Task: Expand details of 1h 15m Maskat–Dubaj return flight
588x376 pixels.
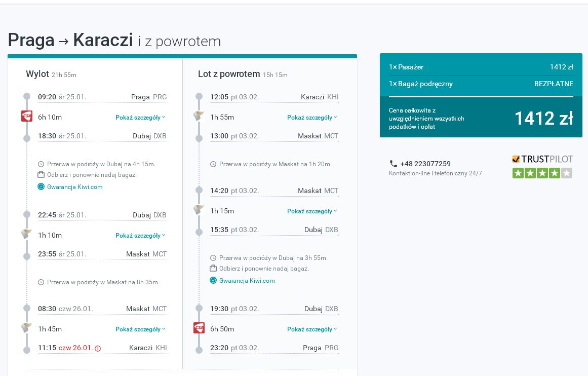Action: [312, 211]
